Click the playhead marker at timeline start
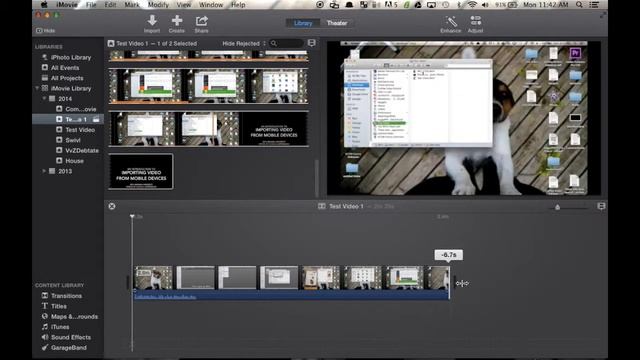This screenshot has width=640, height=360. coord(132,216)
